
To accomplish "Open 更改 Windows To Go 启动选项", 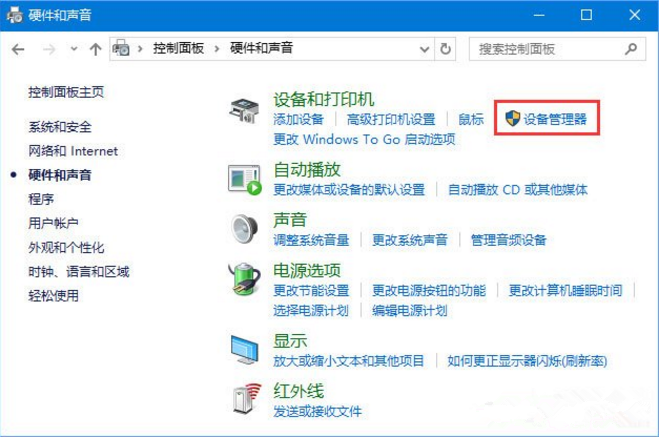I will (x=364, y=139).
